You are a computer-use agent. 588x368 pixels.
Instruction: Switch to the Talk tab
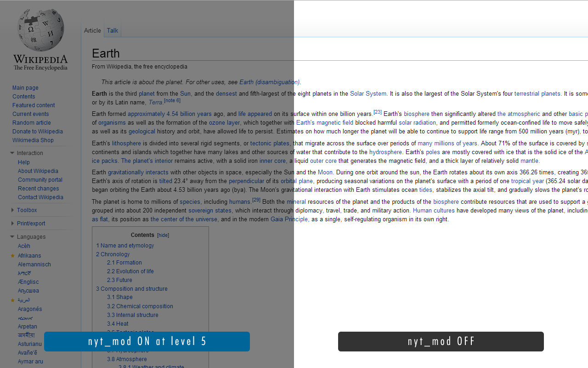113,30
